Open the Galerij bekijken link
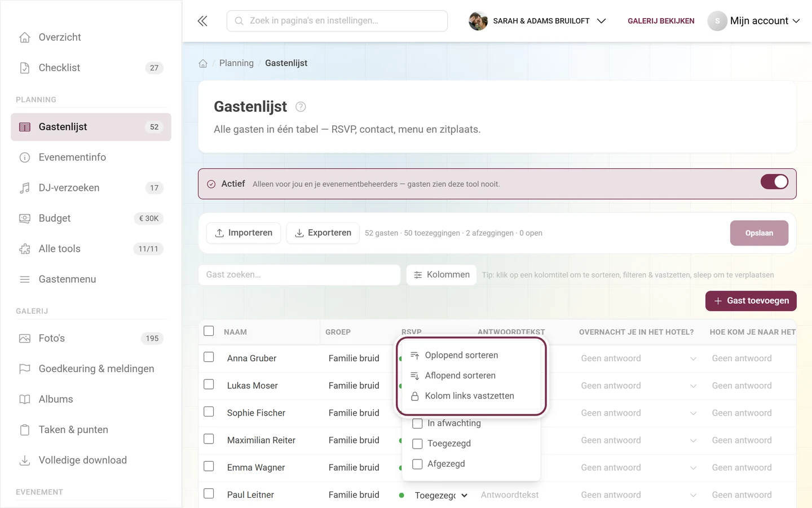The image size is (812, 508). pyautogui.click(x=661, y=21)
